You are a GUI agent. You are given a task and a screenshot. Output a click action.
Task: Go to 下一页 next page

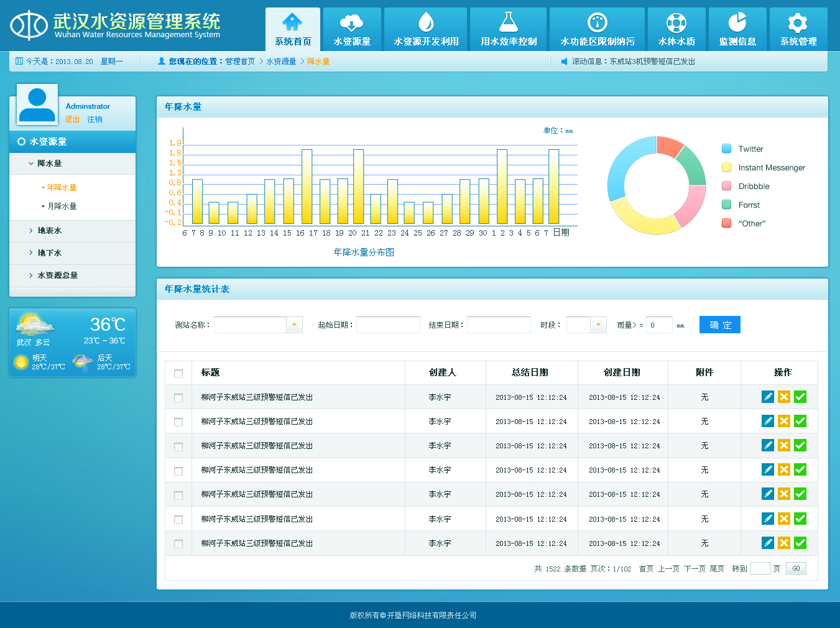695,569
